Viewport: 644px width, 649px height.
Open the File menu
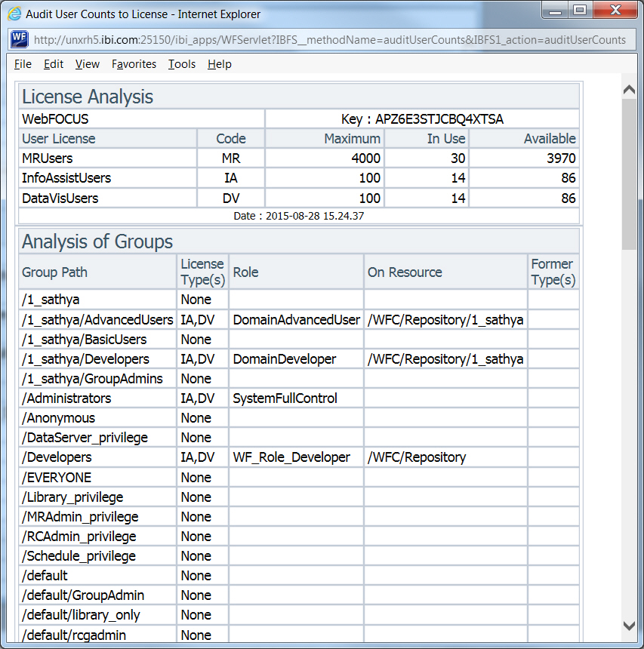point(23,64)
